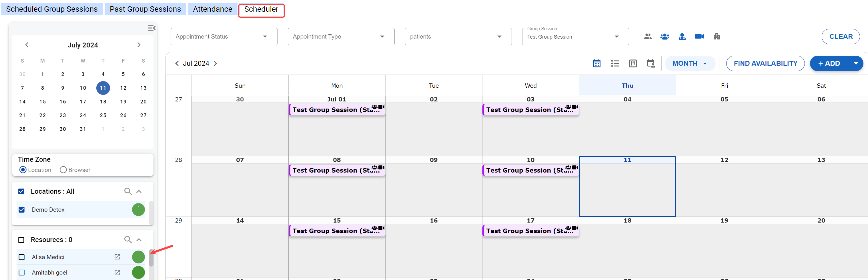This screenshot has width=868, height=280.
Task: Open the Group Session dropdown
Action: (x=575, y=36)
